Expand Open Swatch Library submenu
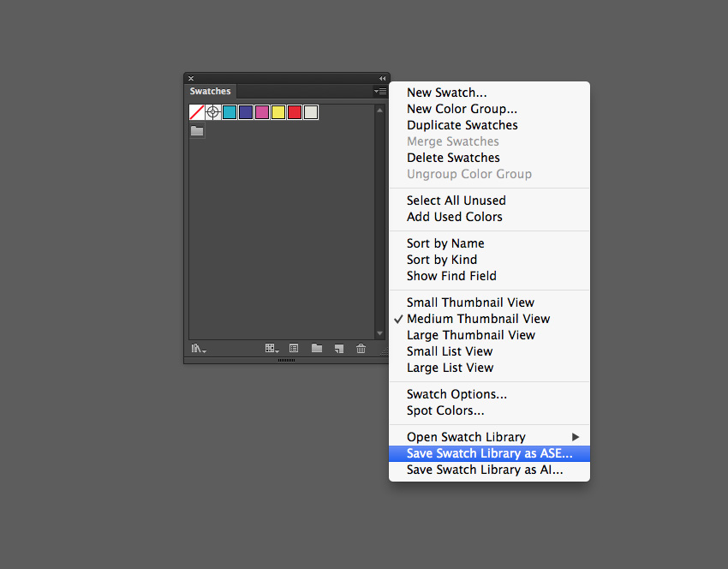The width and height of the screenshot is (728, 569). (x=489, y=437)
